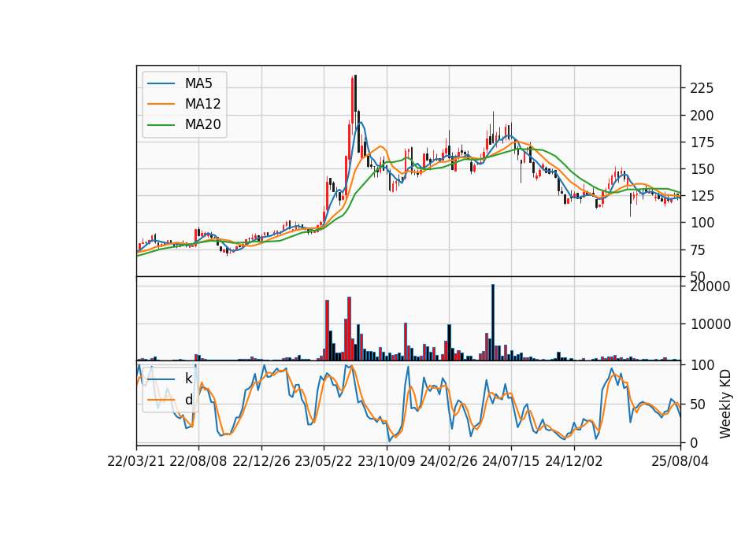Click the 23/05/22 date tick label
The height and width of the screenshot is (543, 756).
(324, 462)
